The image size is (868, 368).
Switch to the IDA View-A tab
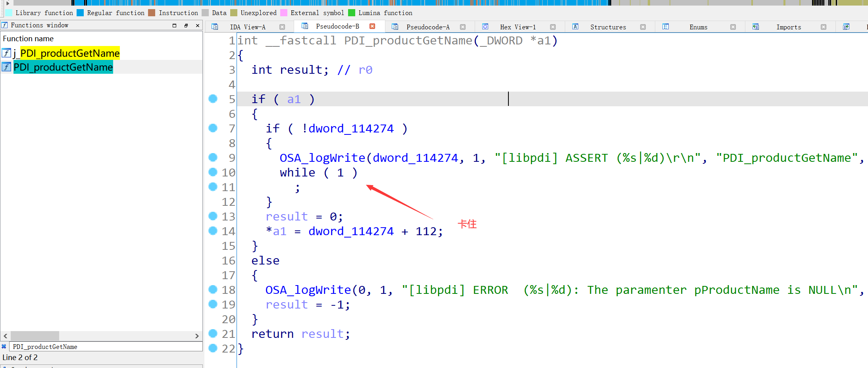tap(248, 27)
